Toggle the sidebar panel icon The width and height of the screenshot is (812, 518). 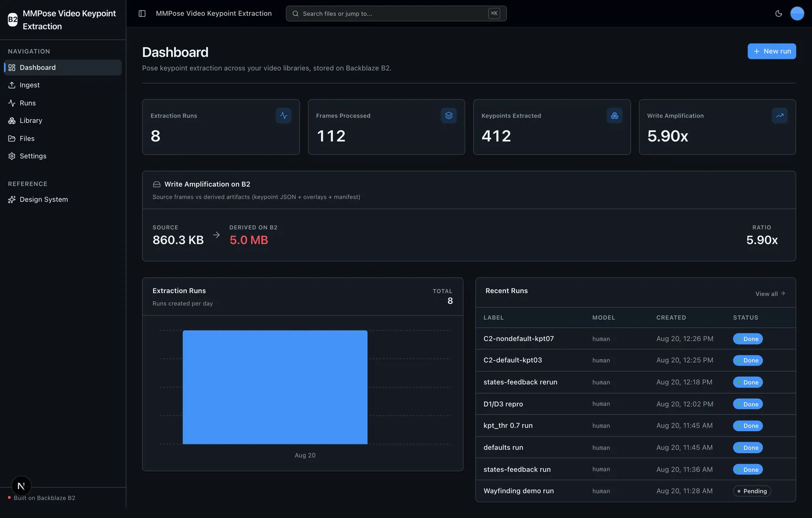click(x=142, y=14)
